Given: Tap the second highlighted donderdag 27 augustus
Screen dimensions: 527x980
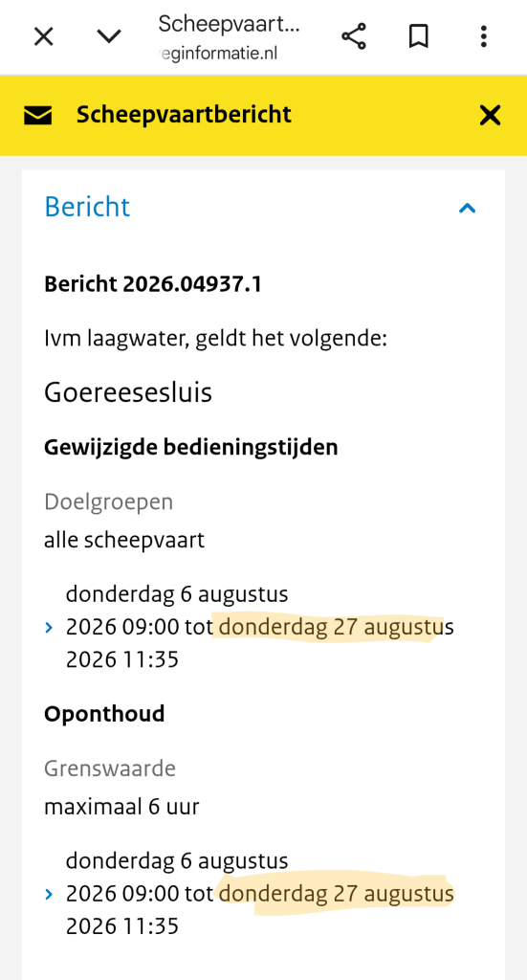Looking at the screenshot, I should coord(337,895).
